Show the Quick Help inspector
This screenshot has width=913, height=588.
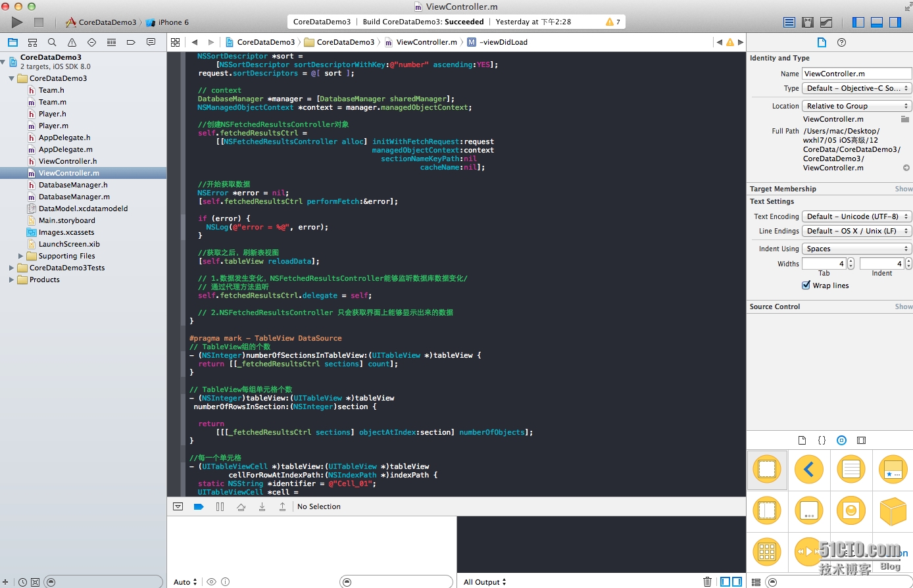point(841,42)
